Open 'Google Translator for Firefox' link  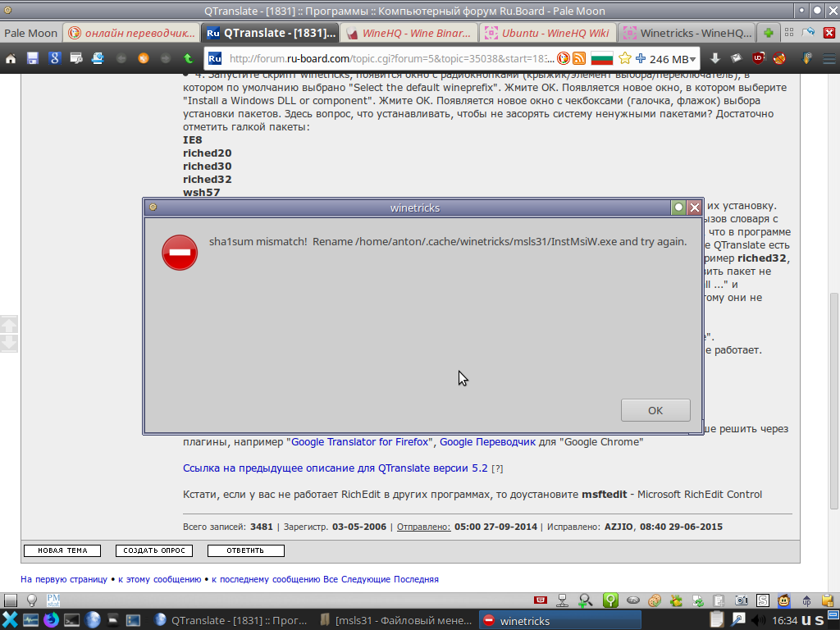[360, 442]
